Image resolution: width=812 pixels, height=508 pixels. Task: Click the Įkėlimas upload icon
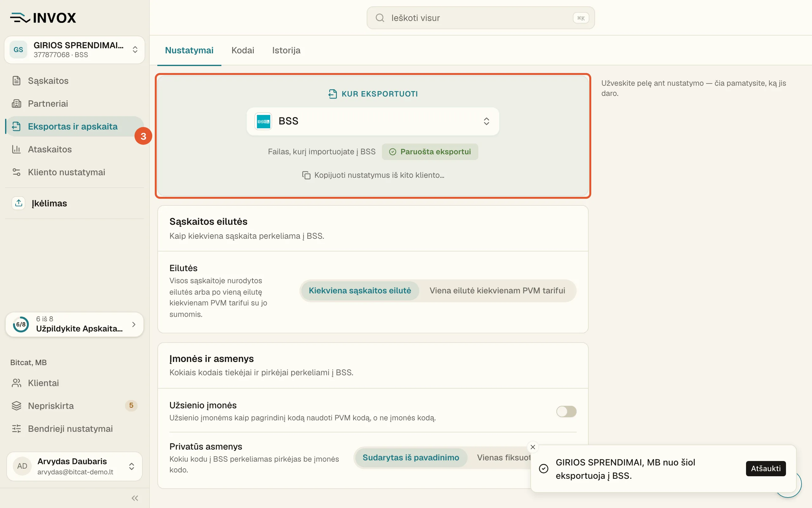[18, 203]
